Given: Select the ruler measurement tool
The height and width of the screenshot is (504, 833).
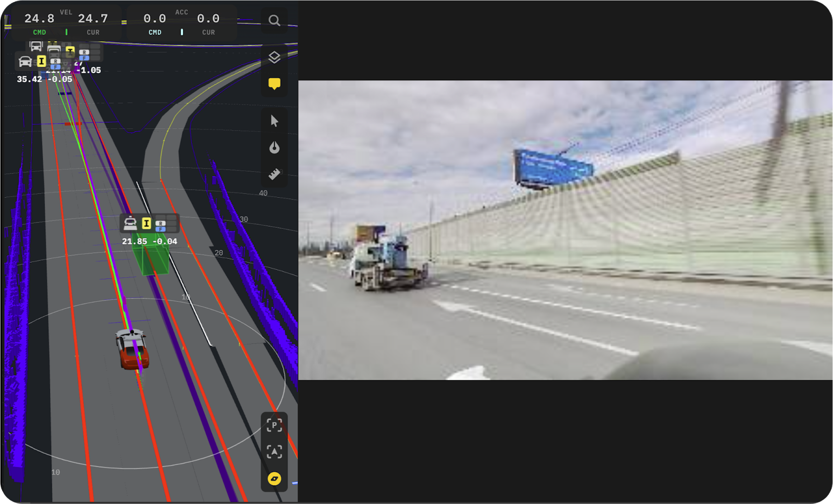Looking at the screenshot, I should point(274,174).
